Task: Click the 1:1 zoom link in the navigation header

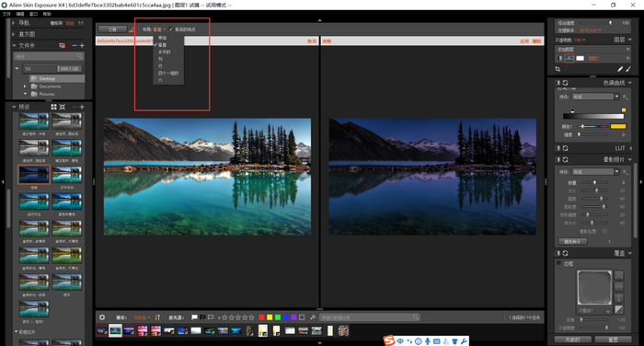Action: pos(81,23)
